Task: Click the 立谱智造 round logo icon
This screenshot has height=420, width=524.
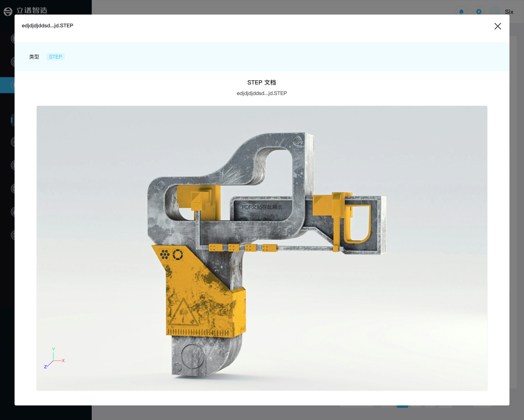Action: (8, 11)
